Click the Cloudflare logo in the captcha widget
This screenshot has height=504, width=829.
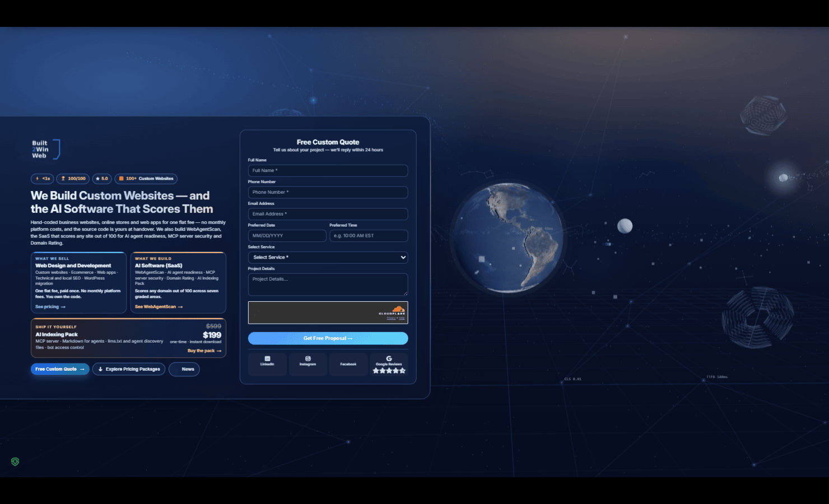(x=392, y=311)
